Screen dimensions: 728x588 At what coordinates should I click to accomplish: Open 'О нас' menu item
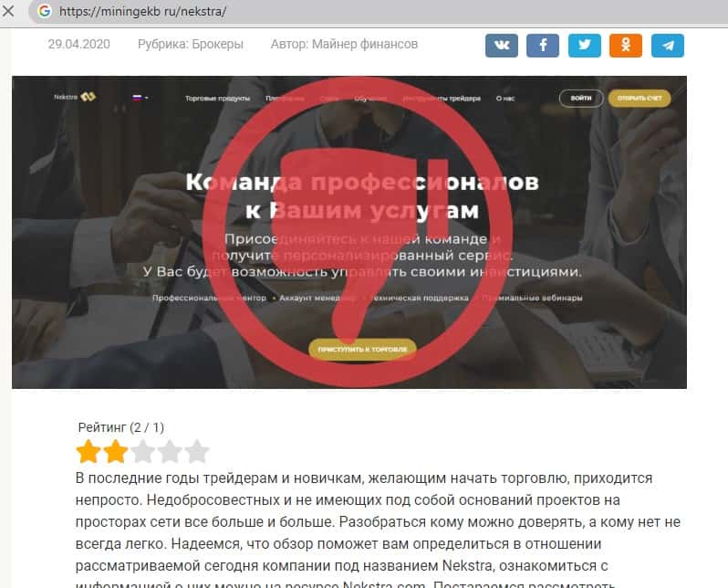505,99
